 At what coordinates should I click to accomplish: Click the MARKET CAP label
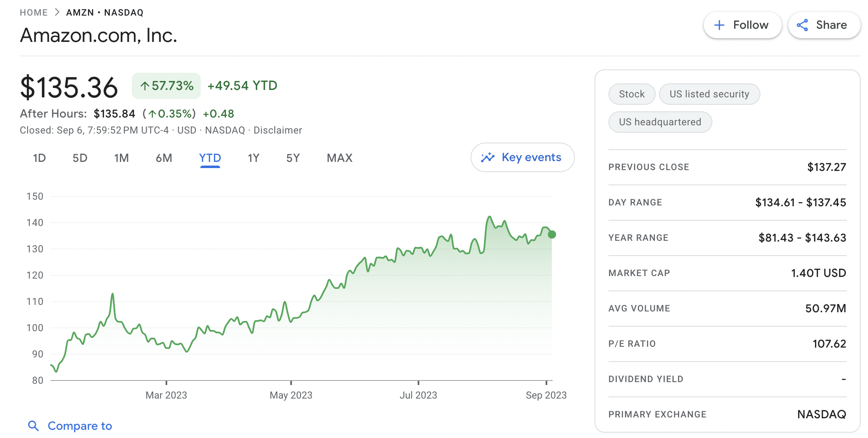click(639, 273)
